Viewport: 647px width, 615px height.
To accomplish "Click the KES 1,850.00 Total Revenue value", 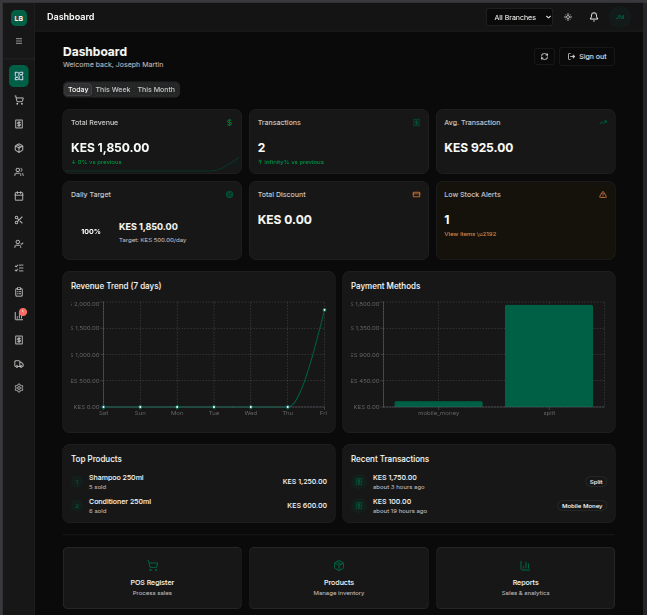I will pyautogui.click(x=110, y=147).
